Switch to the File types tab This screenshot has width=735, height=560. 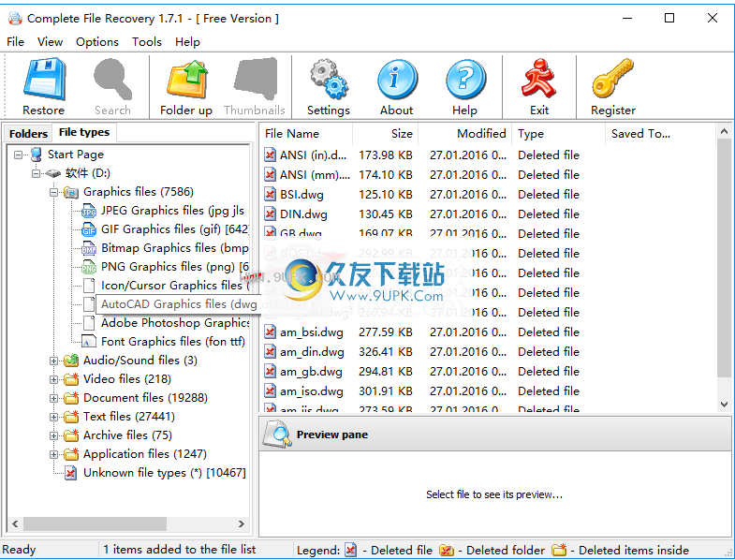[84, 132]
